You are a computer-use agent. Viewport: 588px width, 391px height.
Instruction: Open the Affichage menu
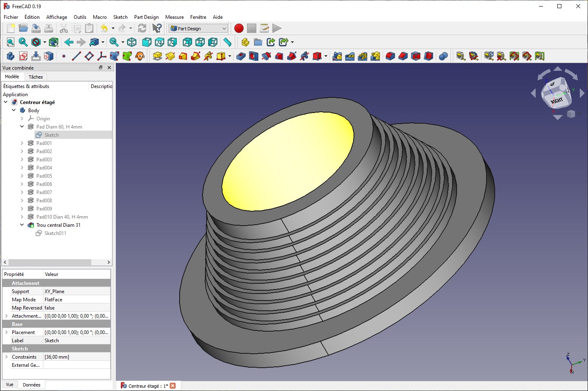click(56, 17)
